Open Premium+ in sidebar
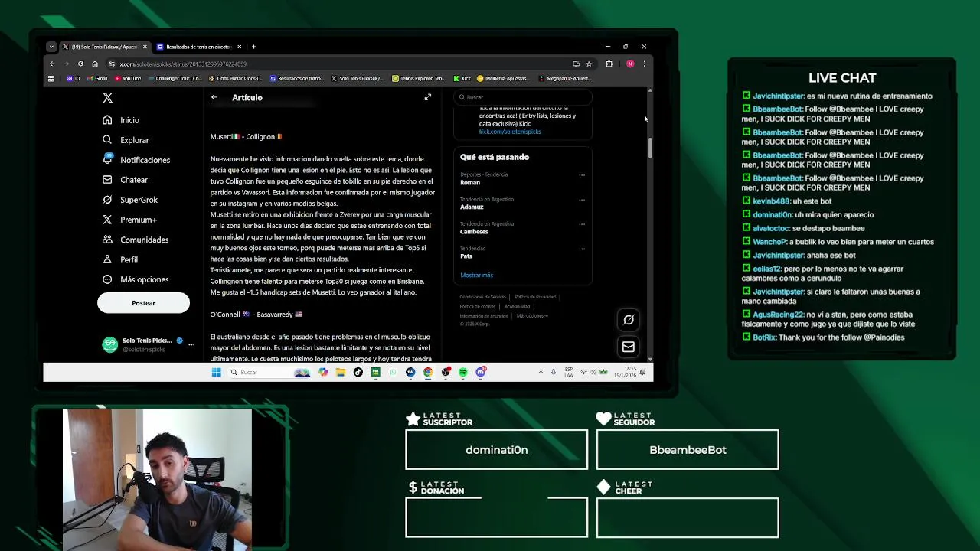This screenshot has height=551, width=980. tap(129, 220)
